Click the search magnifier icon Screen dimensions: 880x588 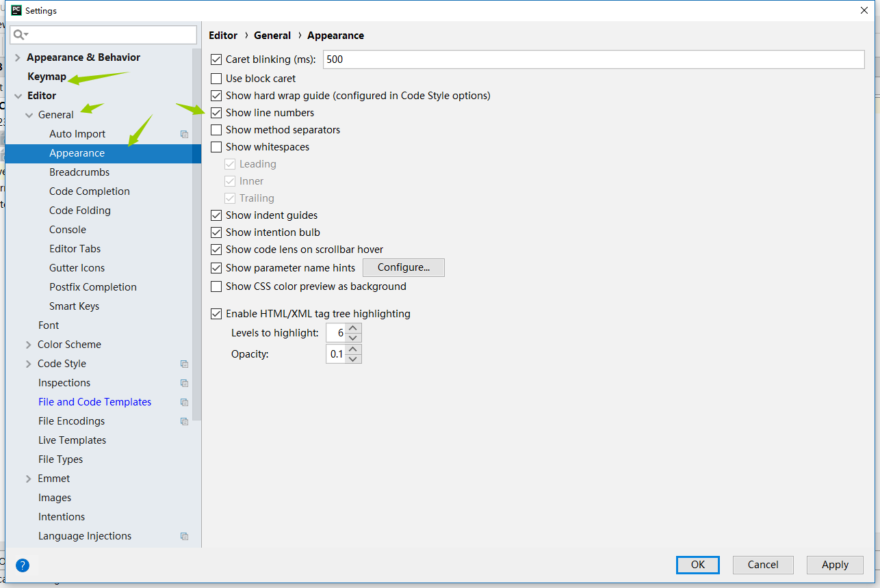point(20,34)
